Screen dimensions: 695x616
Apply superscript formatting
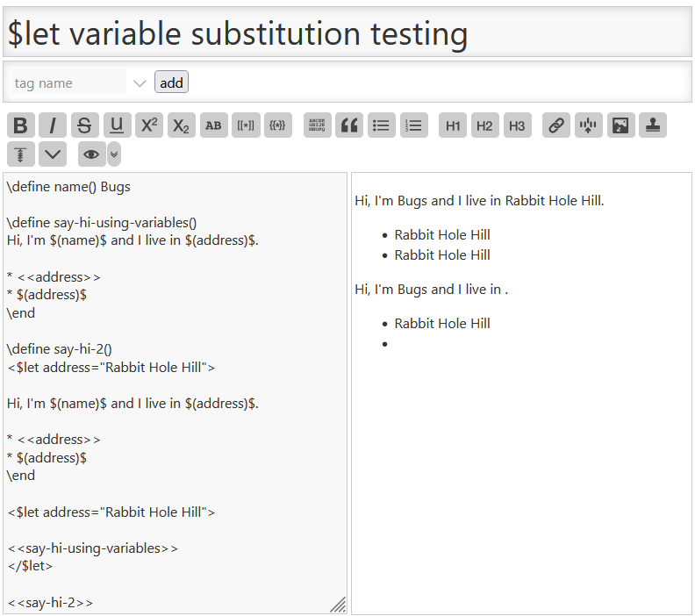pyautogui.click(x=149, y=125)
